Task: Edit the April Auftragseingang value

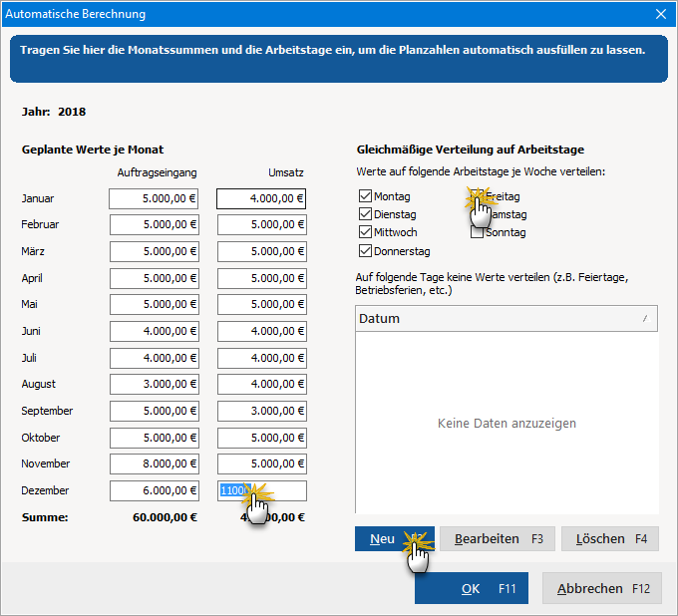Action: 155,278
